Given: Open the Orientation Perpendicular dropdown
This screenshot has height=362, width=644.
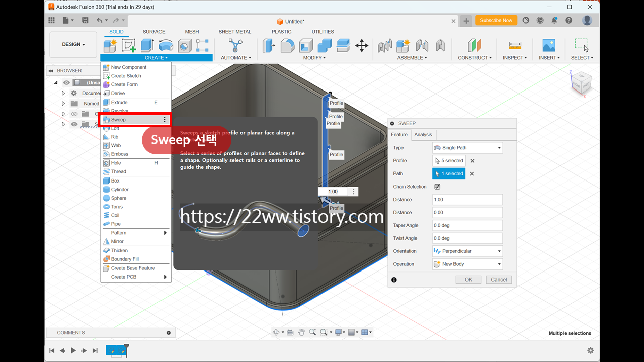Looking at the screenshot, I should pos(467,251).
